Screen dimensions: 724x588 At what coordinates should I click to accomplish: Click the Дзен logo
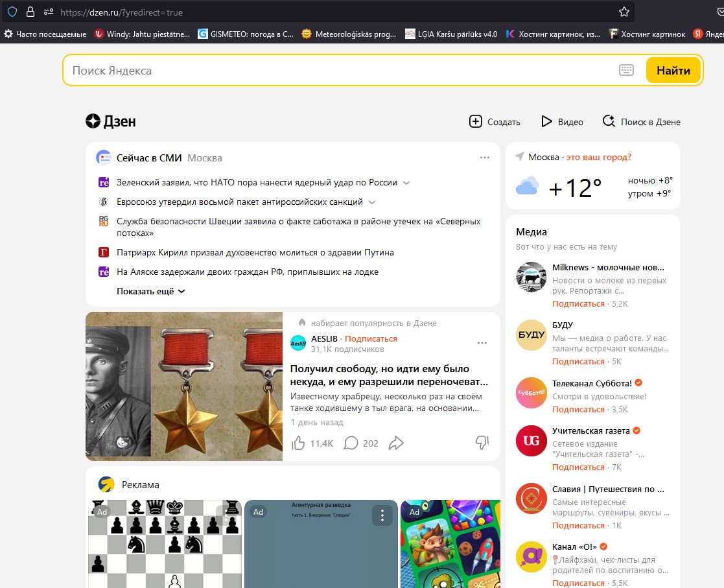(x=111, y=121)
